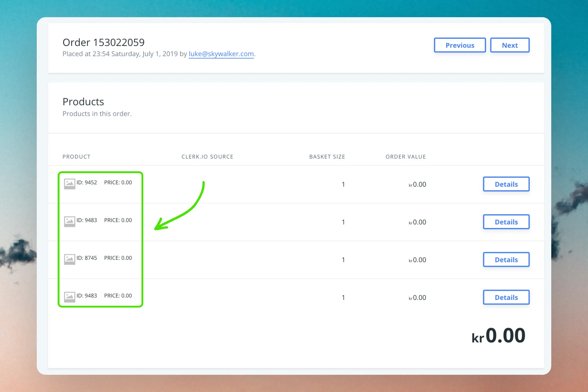588x392 pixels.
Task: Click the large kr0.00 order total
Action: (x=498, y=336)
